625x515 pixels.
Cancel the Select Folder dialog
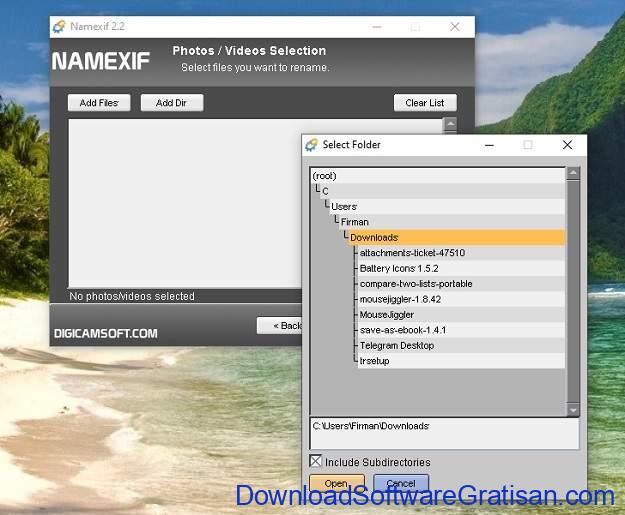[401, 483]
